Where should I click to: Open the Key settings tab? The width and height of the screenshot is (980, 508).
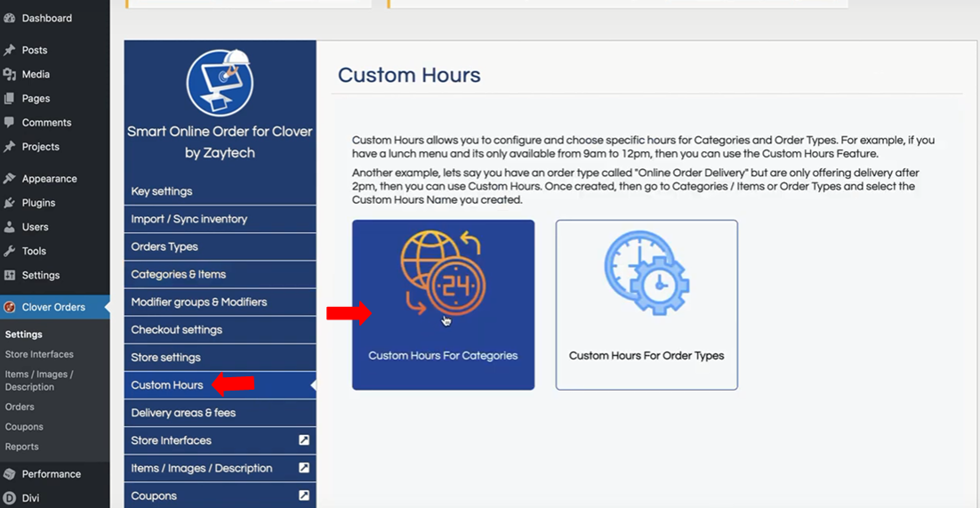(x=220, y=191)
